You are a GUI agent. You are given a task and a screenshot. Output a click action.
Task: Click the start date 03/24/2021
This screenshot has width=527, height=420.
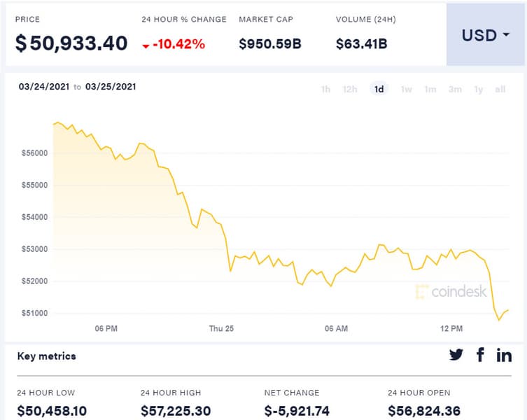[43, 87]
